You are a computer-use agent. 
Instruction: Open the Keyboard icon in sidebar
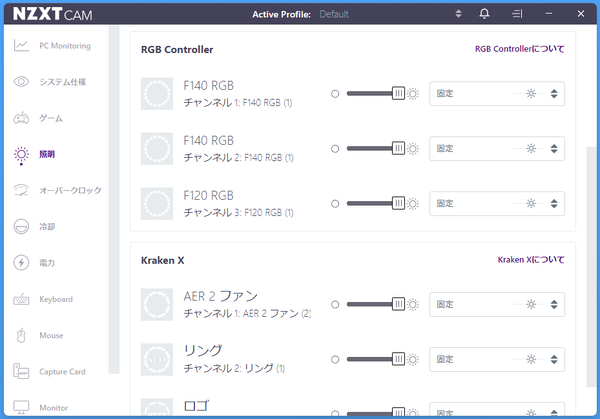coord(21,299)
